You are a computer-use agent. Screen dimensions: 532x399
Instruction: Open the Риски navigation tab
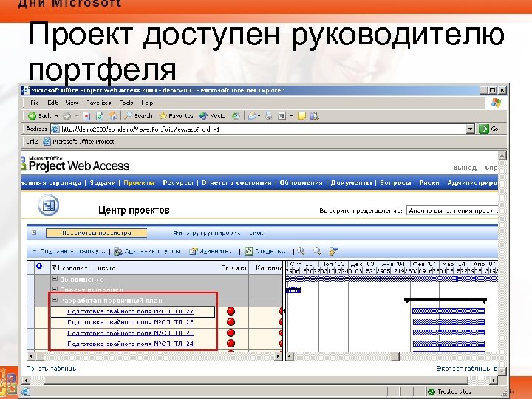point(429,183)
